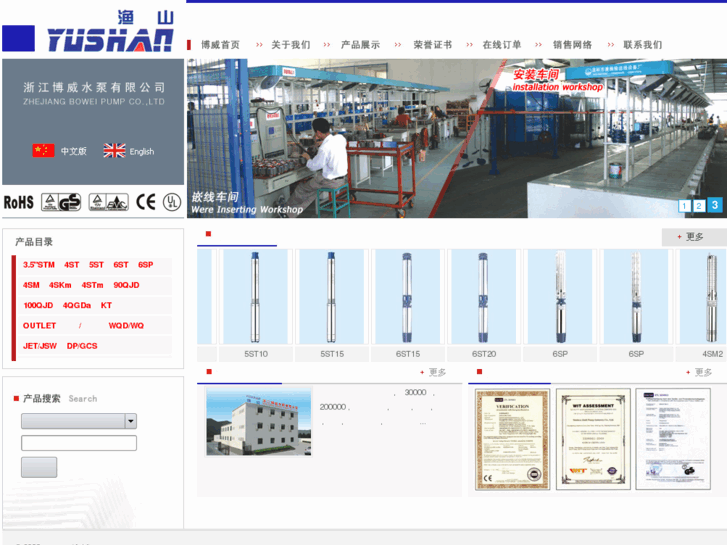Open 4STm product category
Image resolution: width=727 pixels, height=545 pixels.
[x=92, y=285]
